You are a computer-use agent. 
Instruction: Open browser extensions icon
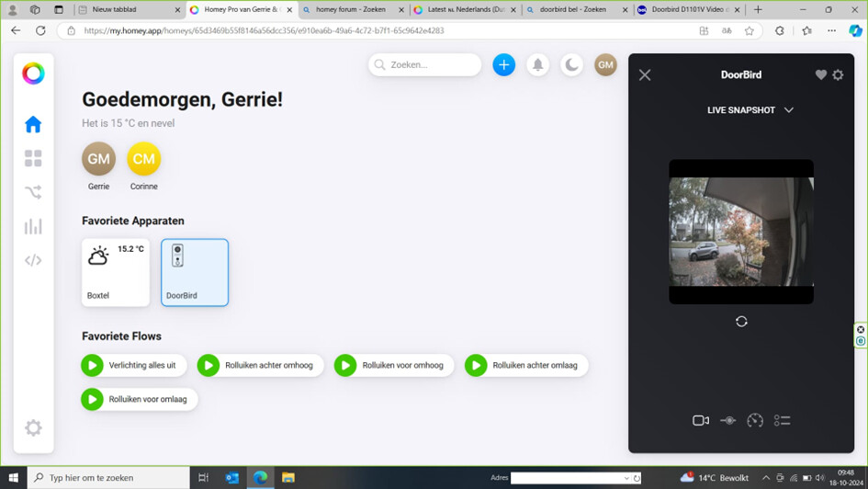pyautogui.click(x=780, y=31)
